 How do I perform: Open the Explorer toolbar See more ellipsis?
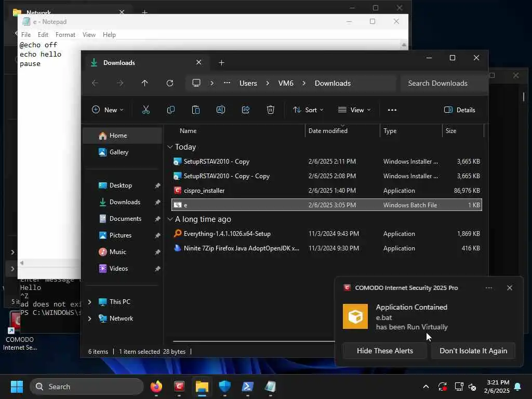tap(392, 110)
